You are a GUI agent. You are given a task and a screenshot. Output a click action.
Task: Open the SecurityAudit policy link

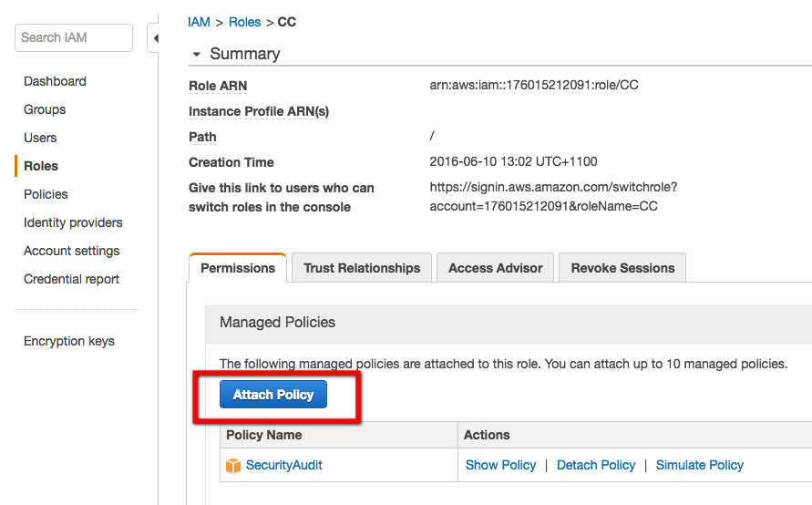coord(283,465)
